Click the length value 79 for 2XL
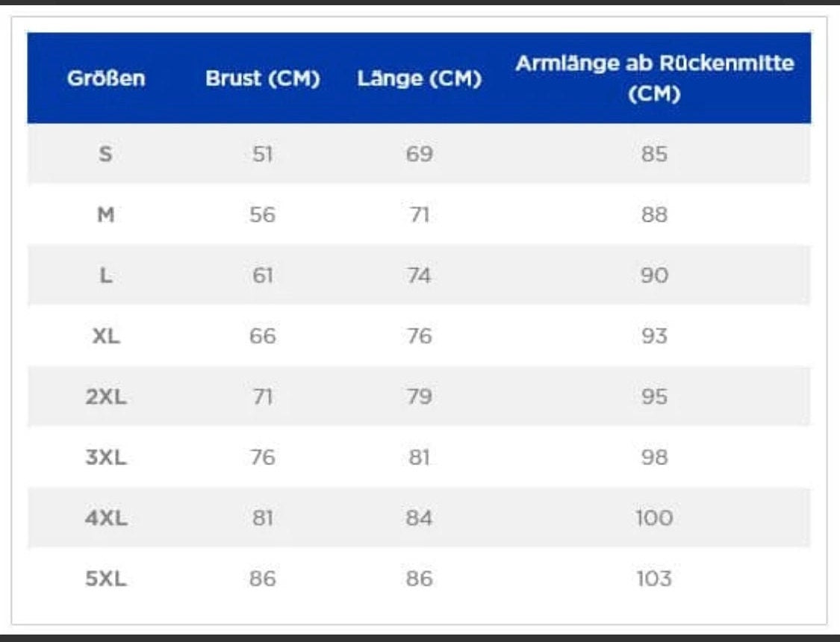Image resolution: width=840 pixels, height=642 pixels. click(420, 396)
